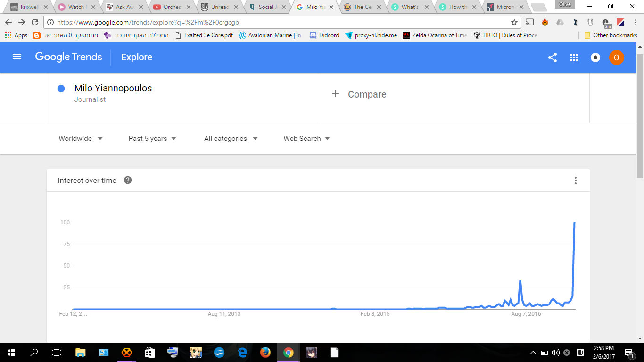Click the 100 peak point on the chart
644x362 pixels.
tap(574, 222)
